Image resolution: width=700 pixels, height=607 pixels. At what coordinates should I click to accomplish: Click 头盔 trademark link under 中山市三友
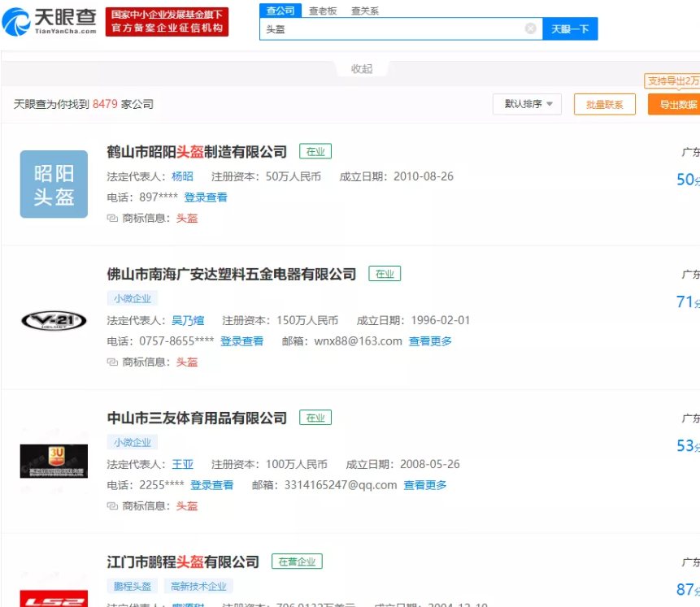[x=187, y=506]
